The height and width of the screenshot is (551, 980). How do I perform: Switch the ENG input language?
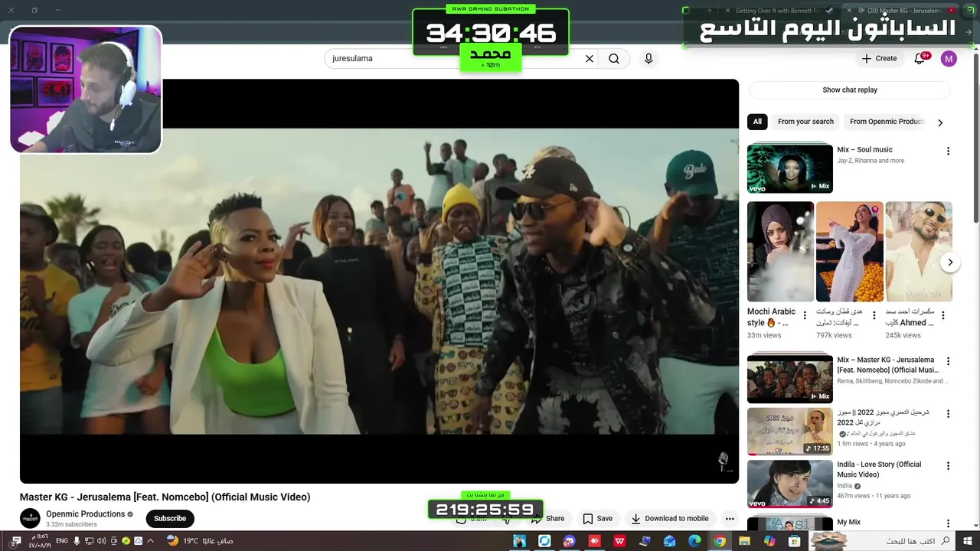pyautogui.click(x=62, y=541)
